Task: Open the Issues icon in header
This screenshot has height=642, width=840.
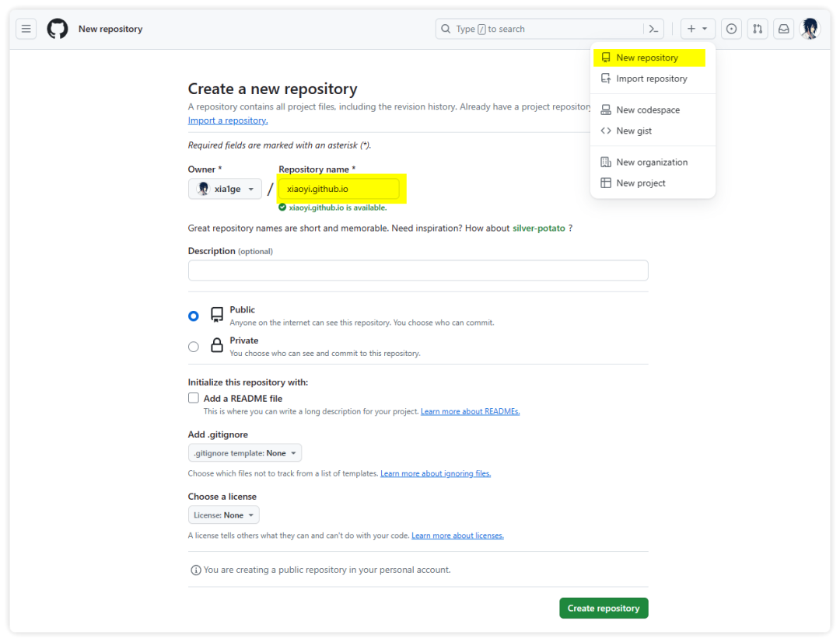Action: (x=731, y=29)
